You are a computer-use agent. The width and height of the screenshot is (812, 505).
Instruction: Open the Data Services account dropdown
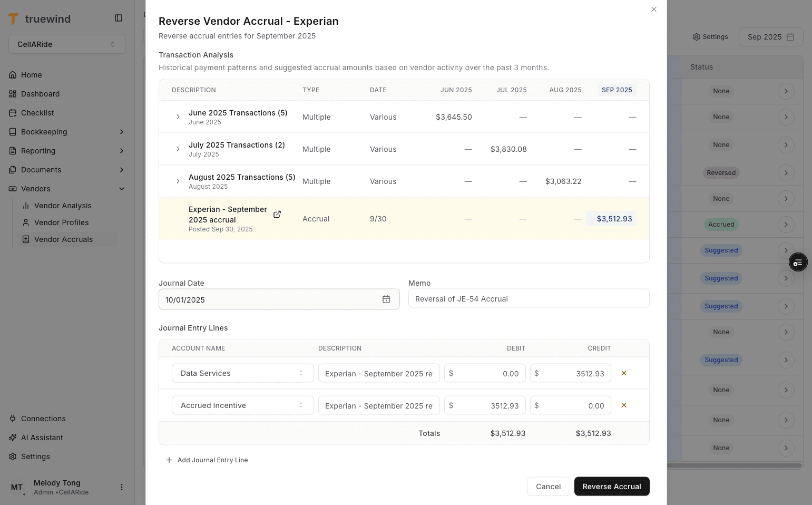(243, 373)
